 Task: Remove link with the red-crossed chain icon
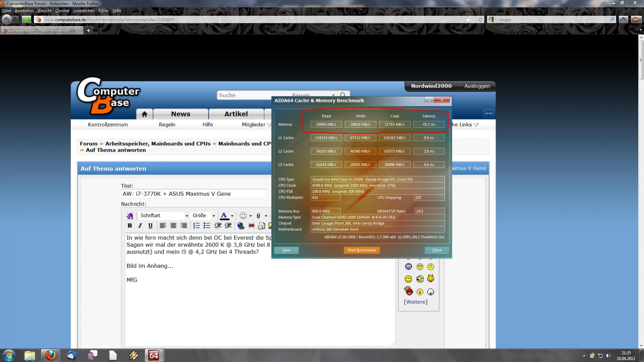coord(251,226)
